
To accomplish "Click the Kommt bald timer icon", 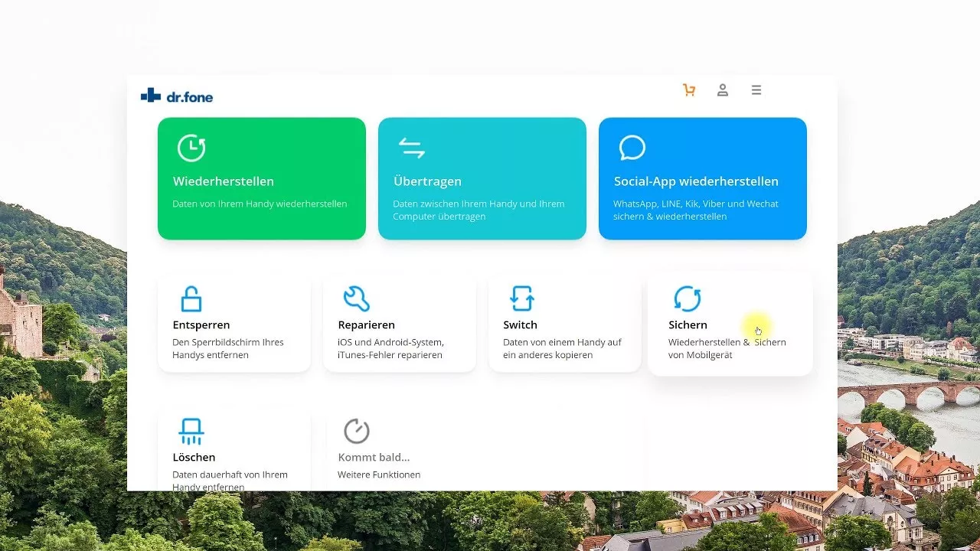I will (x=356, y=432).
